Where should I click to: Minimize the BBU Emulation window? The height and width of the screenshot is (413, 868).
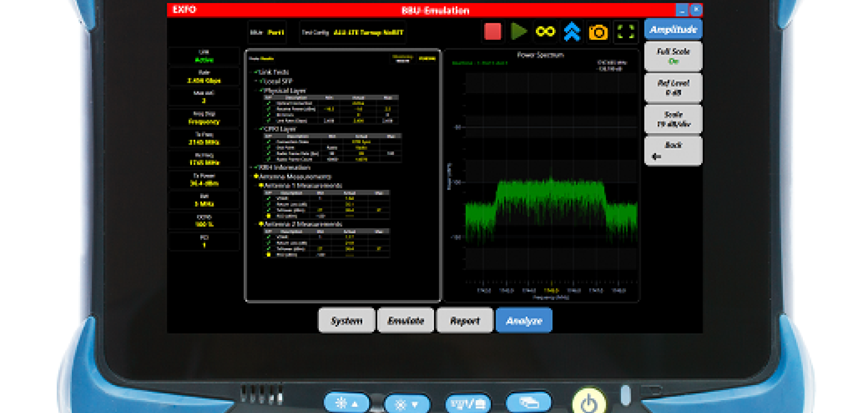(682, 10)
